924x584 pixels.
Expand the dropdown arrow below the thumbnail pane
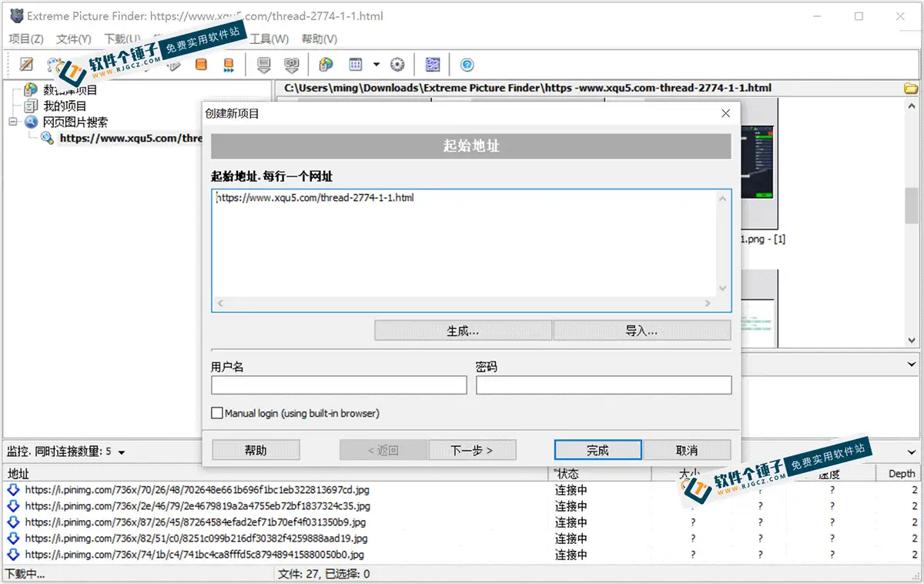point(911,363)
